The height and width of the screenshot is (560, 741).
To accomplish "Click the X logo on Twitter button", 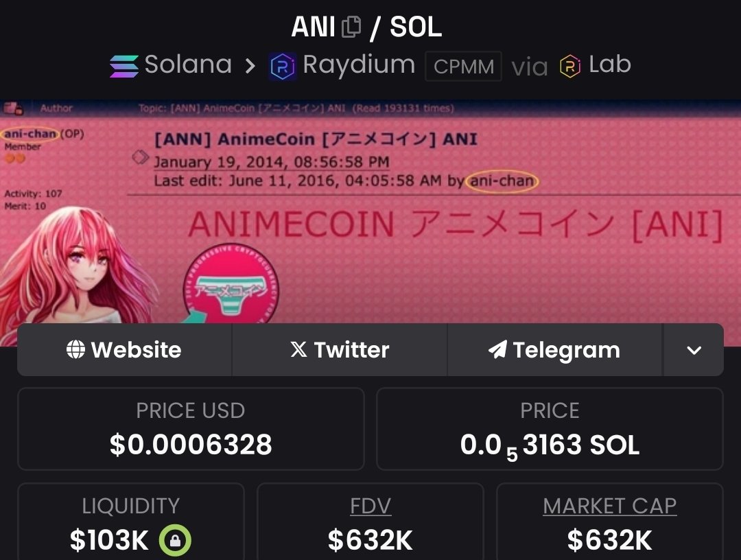I will (x=298, y=350).
